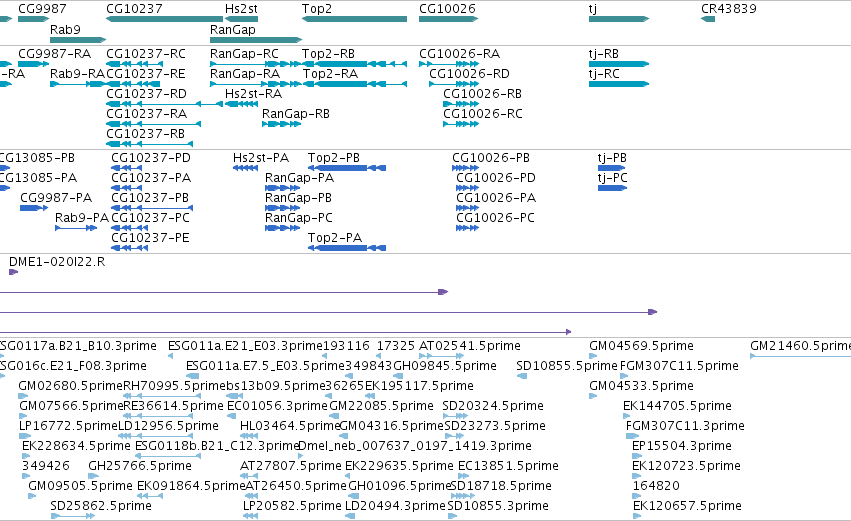
Task: Click EST label GM04533.5prime
Action: pyautogui.click(x=642, y=386)
